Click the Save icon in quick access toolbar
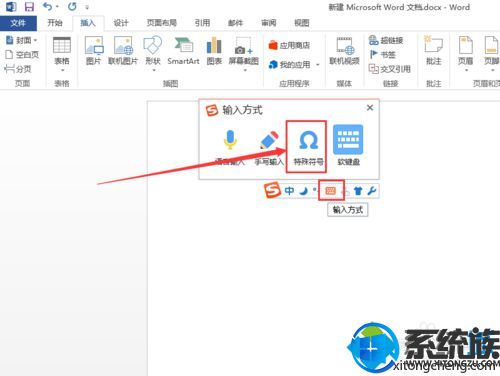Viewport: 500px width, 376px height. click(29, 6)
